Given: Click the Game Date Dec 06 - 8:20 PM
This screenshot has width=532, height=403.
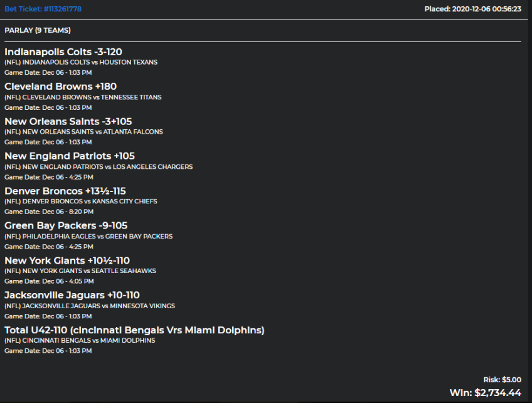Looking at the screenshot, I should coord(49,212).
